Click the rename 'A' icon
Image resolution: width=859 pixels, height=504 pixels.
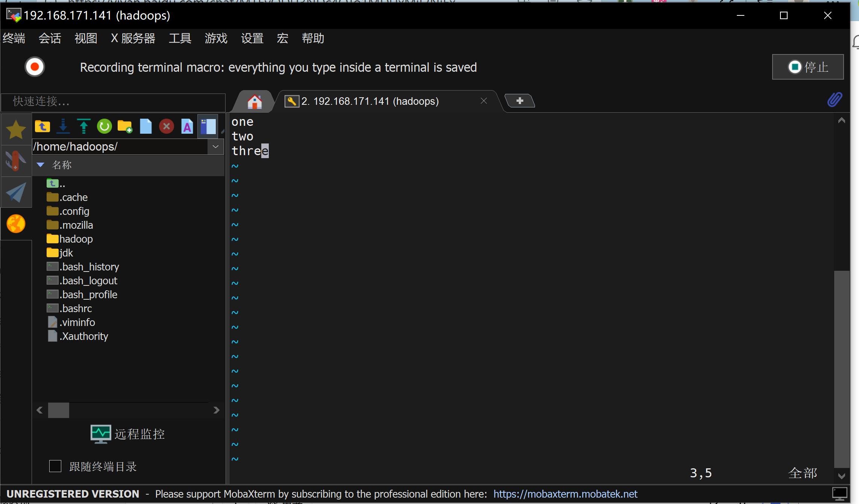coord(187,126)
